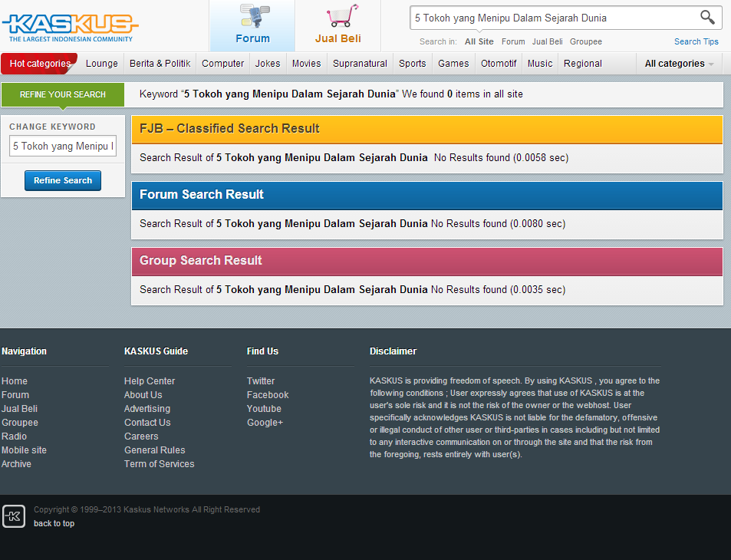Open the Music category

coord(540,64)
